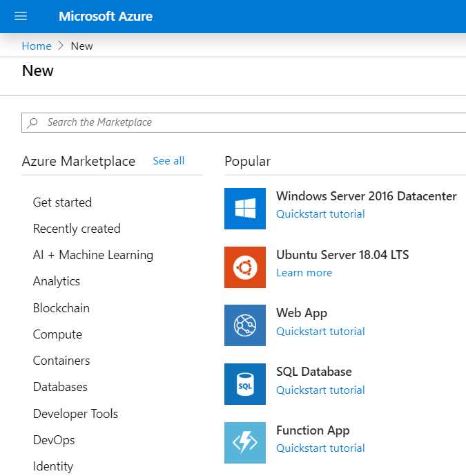Click the Ubuntu Server 18.04 LTS icon

pos(245,267)
